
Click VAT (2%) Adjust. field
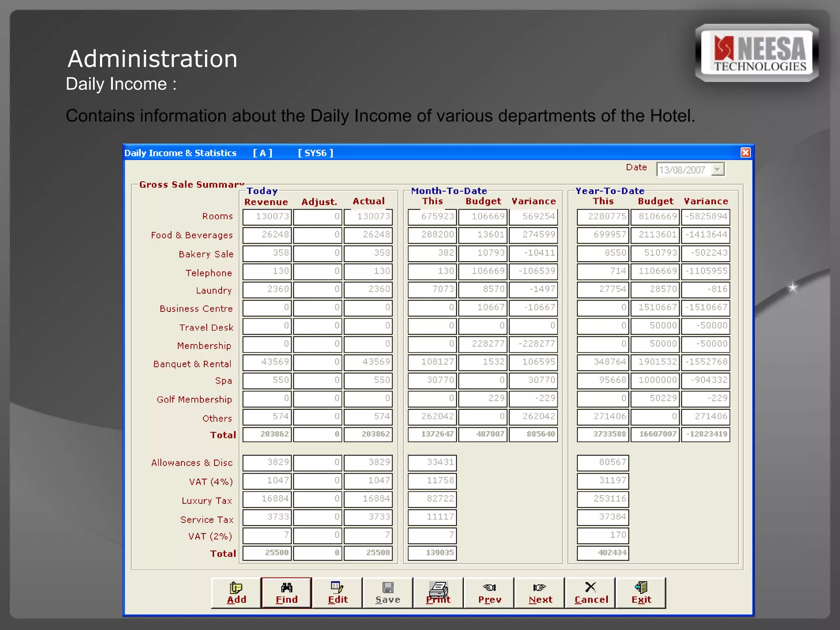[x=317, y=535]
